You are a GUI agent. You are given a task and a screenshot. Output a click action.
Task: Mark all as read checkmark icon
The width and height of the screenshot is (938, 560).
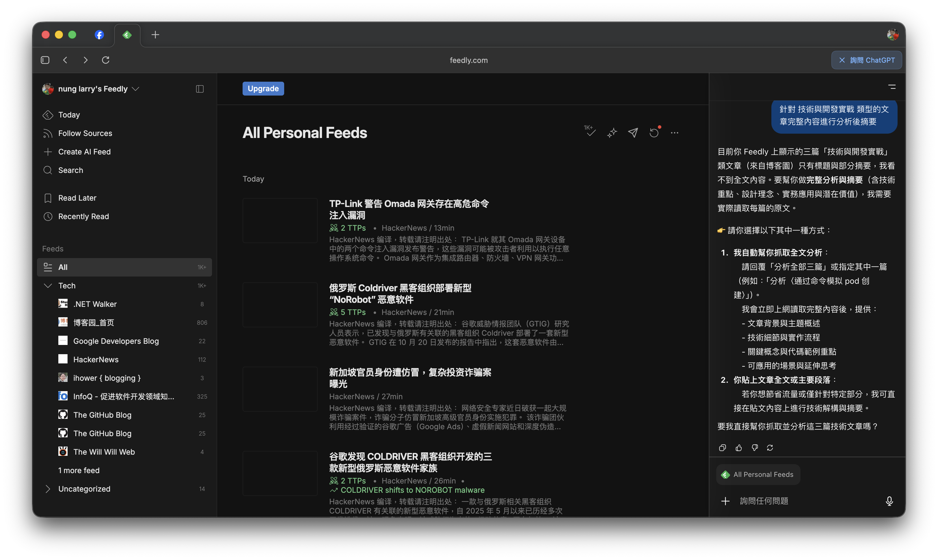590,132
